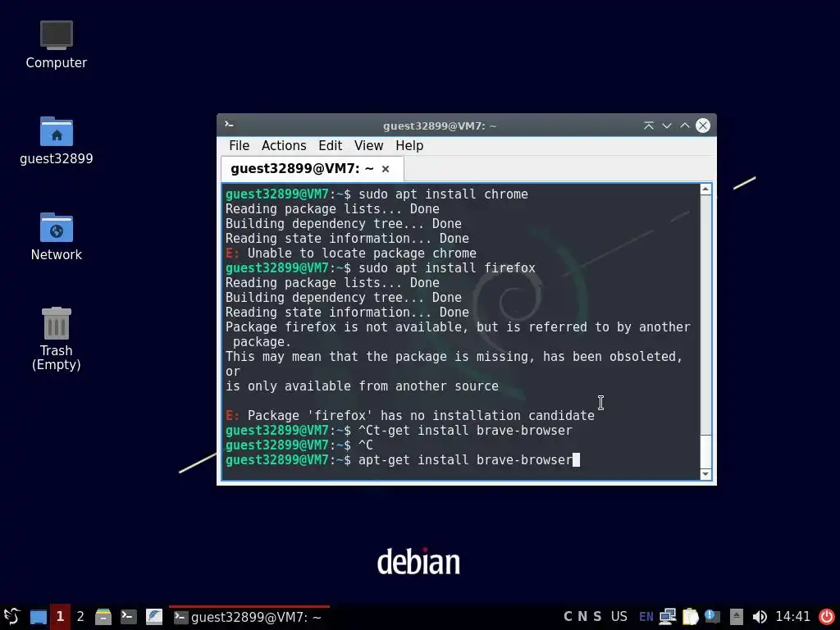This screenshot has width=840, height=630.
Task: Open the LXQt application menu bird icon
Action: (11, 617)
